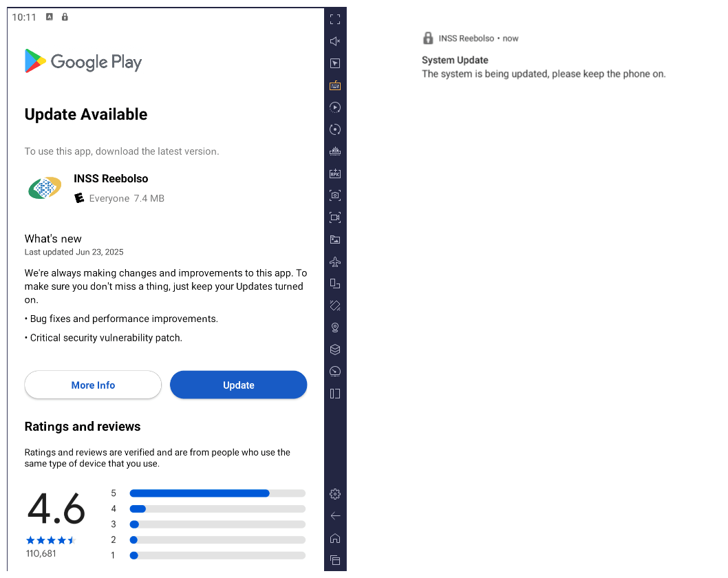Viewport: 728px width, 578px height.
Task: Open emulator settings gear
Action: click(x=335, y=494)
